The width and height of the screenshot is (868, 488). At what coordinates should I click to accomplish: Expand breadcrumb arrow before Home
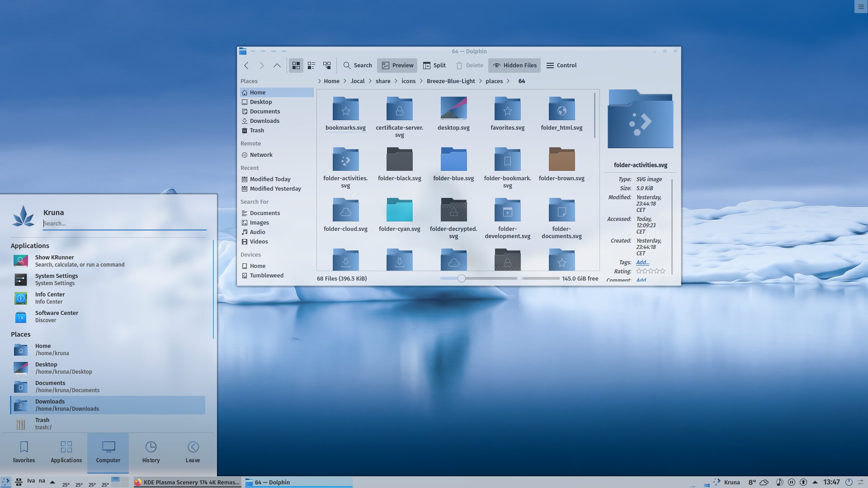pos(319,81)
